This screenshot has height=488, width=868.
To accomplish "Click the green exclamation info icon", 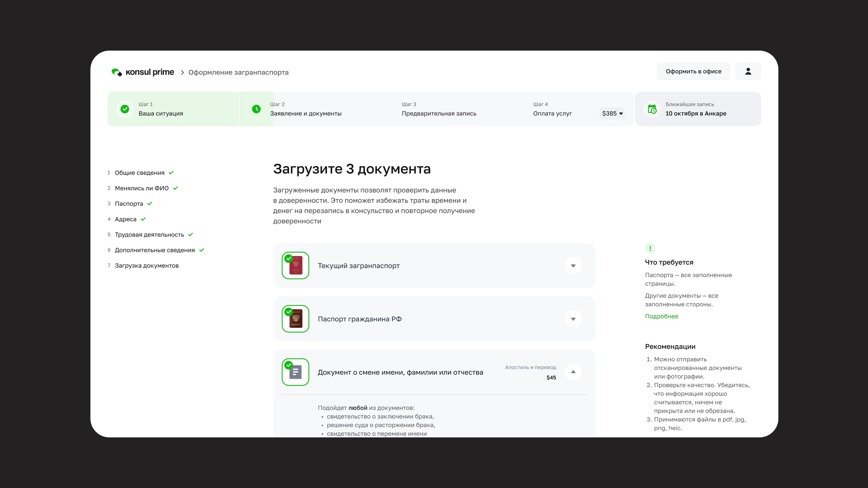I will (x=650, y=248).
